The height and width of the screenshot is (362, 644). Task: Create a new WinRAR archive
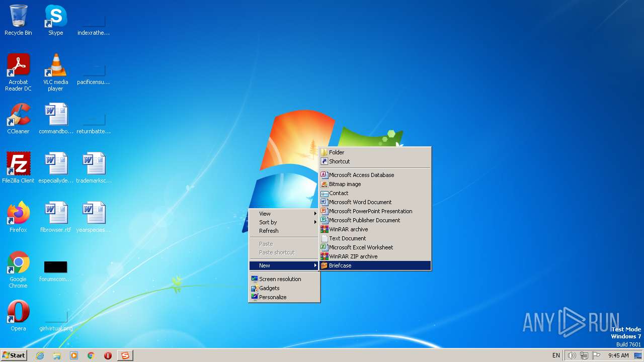tap(375, 229)
